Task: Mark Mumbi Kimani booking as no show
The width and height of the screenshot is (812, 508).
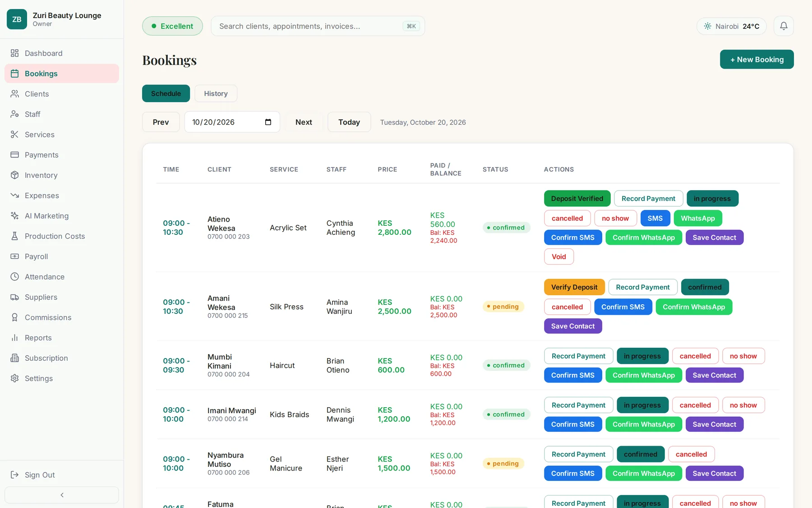Action: coord(743,356)
